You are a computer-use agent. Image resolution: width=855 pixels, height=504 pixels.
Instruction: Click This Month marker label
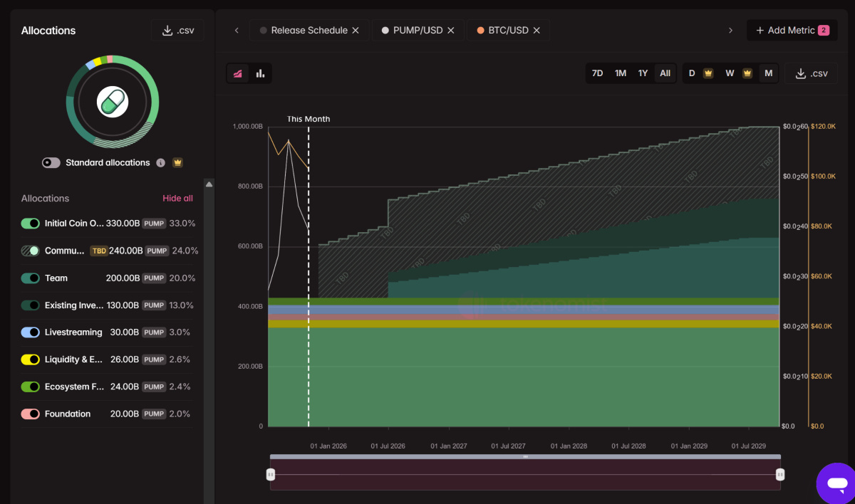point(309,119)
